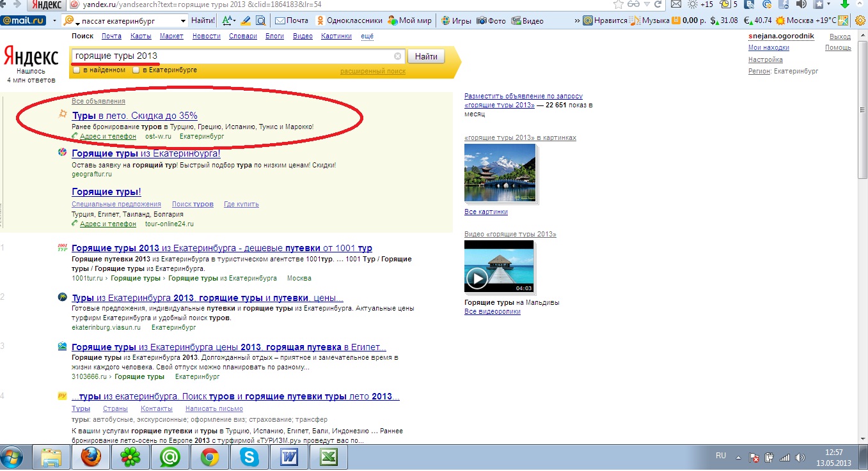868x471 pixels.
Task: Click the dollar exchange rate 31.08
Action: (x=725, y=20)
